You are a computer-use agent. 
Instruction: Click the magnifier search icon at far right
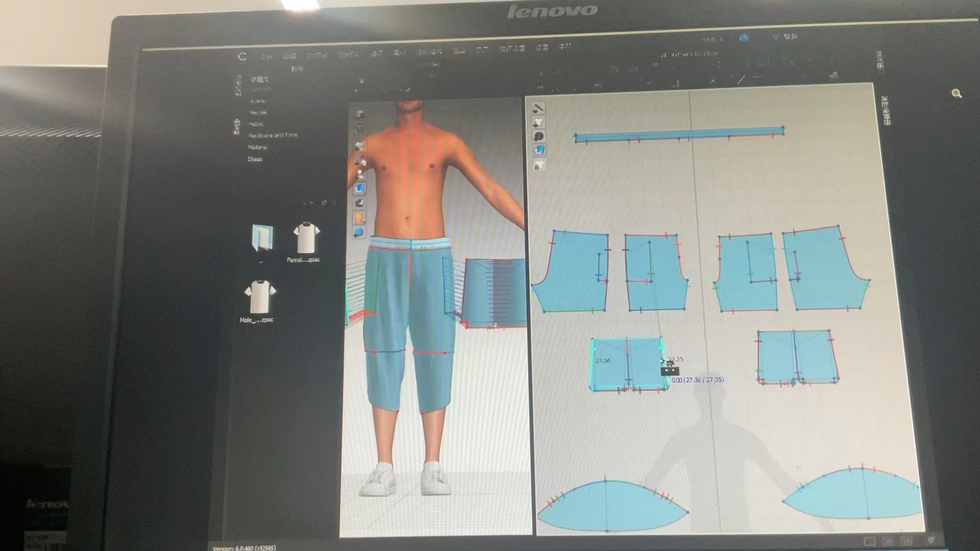click(x=957, y=93)
